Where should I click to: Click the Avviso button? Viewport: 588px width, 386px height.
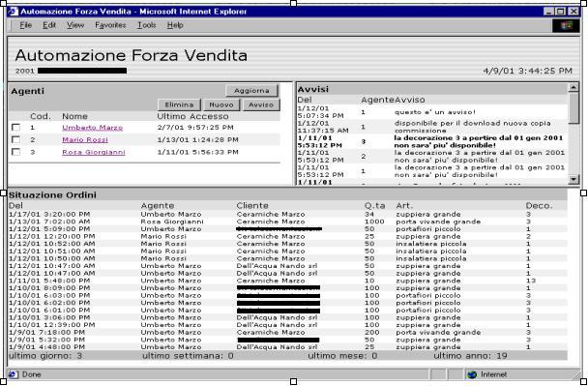261,104
